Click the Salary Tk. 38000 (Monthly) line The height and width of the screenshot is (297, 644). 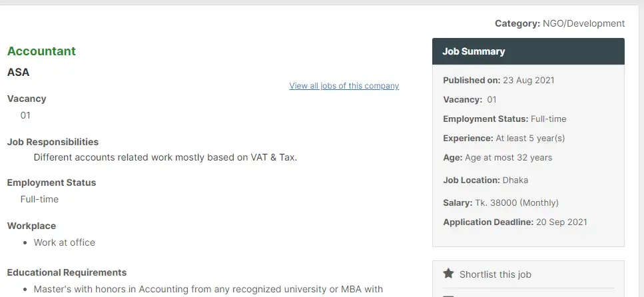coord(501,202)
